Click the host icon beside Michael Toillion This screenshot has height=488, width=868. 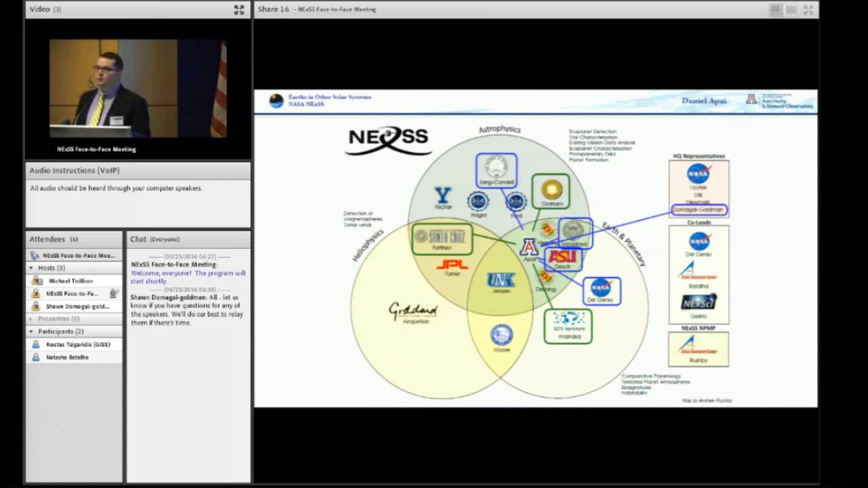point(36,281)
